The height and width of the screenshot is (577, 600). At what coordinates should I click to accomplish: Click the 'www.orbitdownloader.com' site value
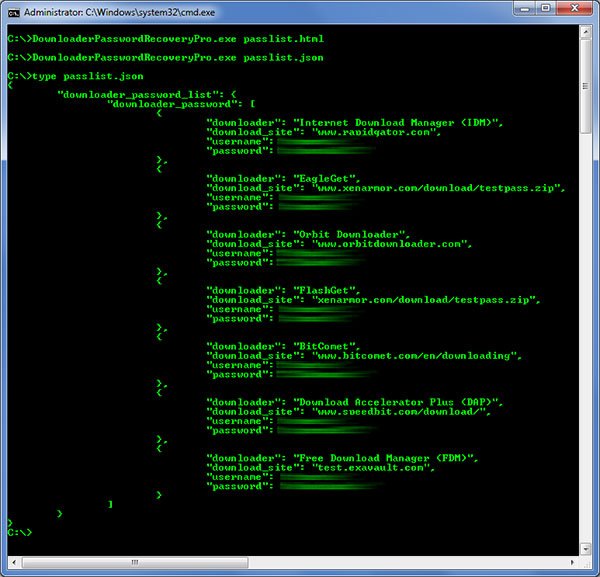point(388,244)
